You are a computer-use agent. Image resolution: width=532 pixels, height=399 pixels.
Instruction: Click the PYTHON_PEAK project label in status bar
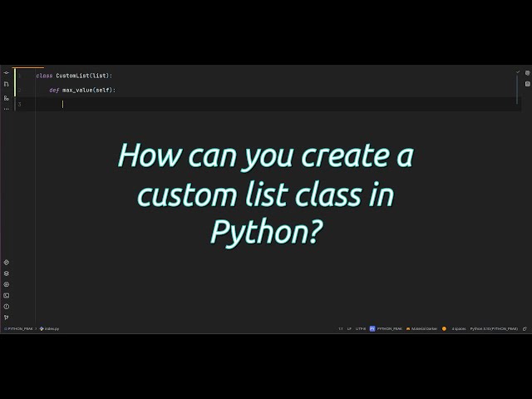pyautogui.click(x=390, y=328)
